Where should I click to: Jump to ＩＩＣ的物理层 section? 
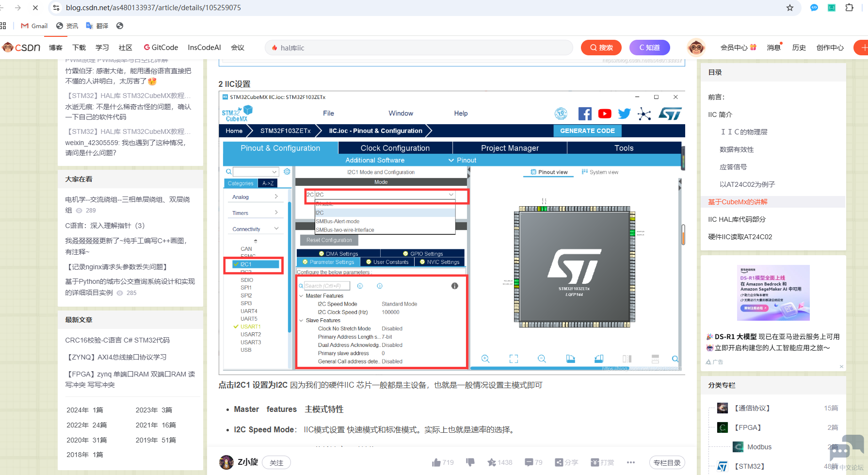click(x=743, y=132)
